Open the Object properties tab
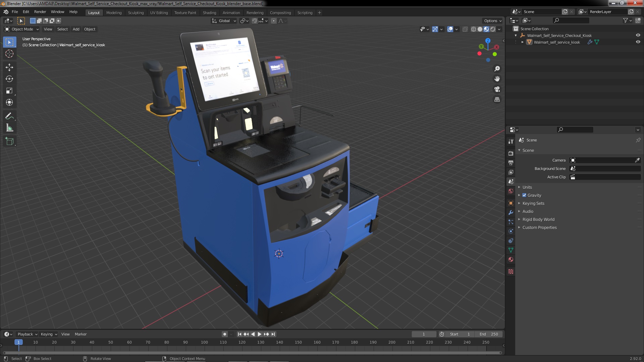 tap(511, 203)
